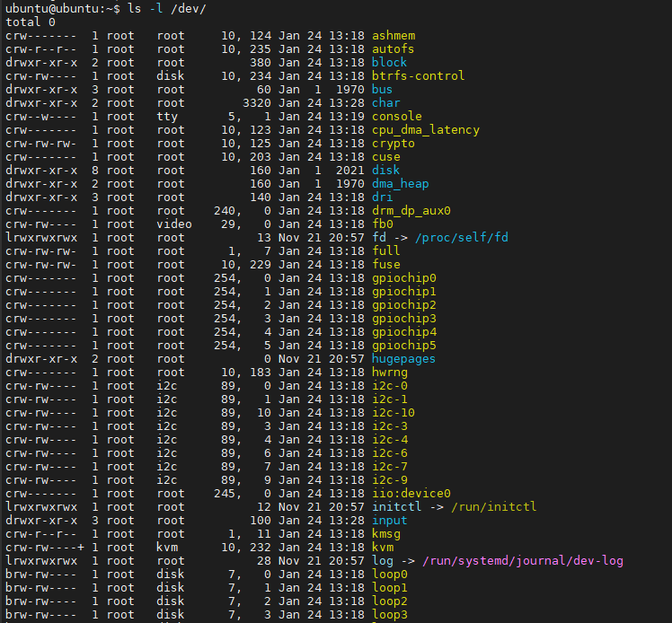Click the block directory entry
This screenshot has width=672, height=623.
[x=389, y=62]
